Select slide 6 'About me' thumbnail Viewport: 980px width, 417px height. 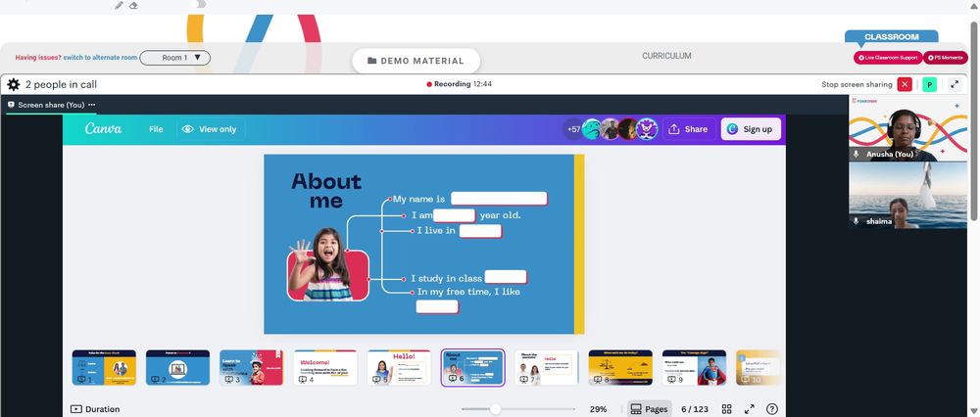pyautogui.click(x=472, y=368)
